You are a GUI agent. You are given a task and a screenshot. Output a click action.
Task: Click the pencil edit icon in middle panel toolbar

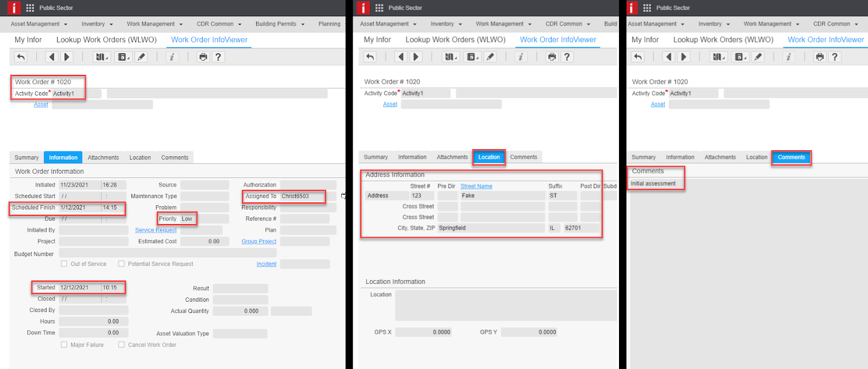490,57
